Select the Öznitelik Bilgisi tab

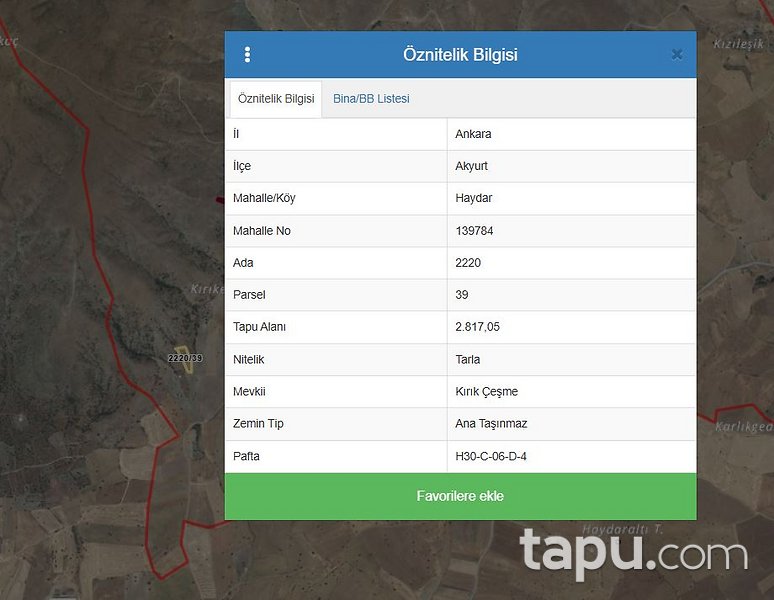(x=276, y=99)
